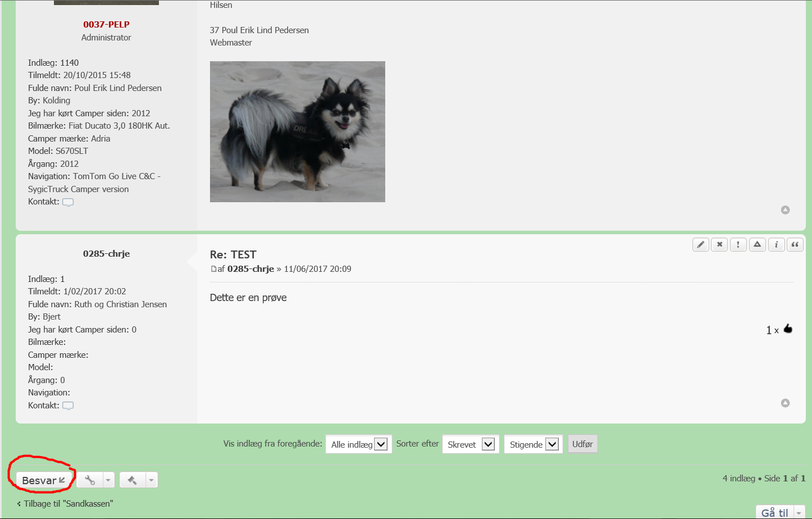This screenshot has height=519, width=812.
Task: Click the 'Webmaster' signature text
Action: point(231,43)
